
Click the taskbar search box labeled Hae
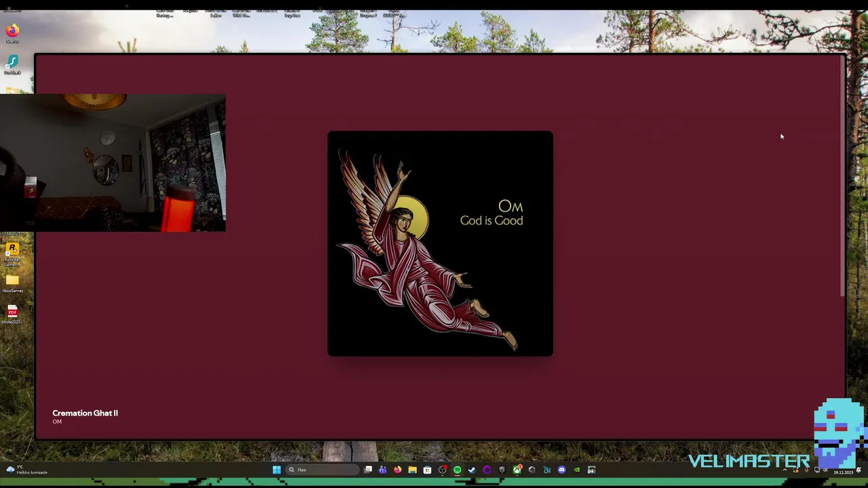pyautogui.click(x=321, y=470)
